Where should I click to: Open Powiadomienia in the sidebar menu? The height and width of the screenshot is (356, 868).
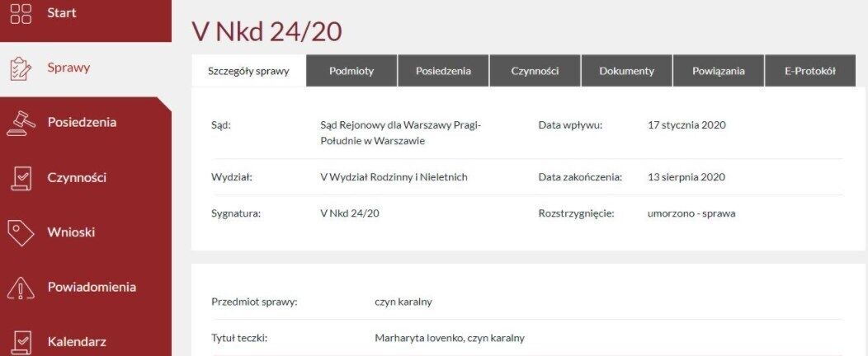click(x=92, y=288)
